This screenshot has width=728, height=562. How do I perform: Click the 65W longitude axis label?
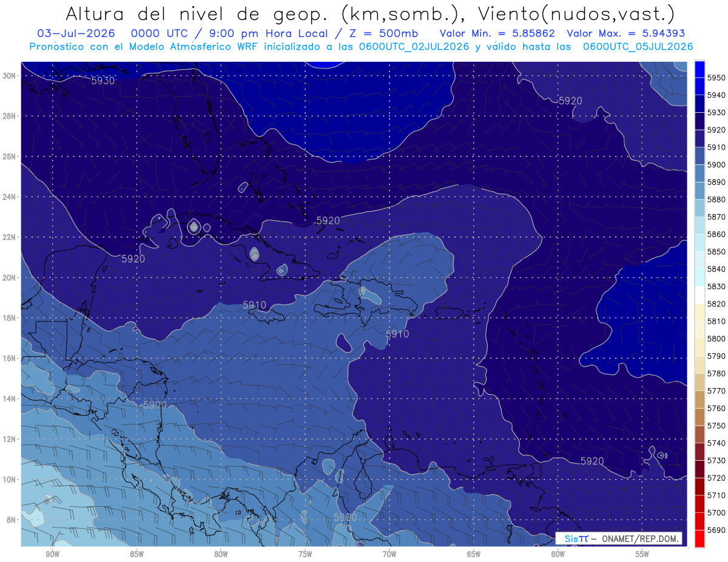point(474,554)
